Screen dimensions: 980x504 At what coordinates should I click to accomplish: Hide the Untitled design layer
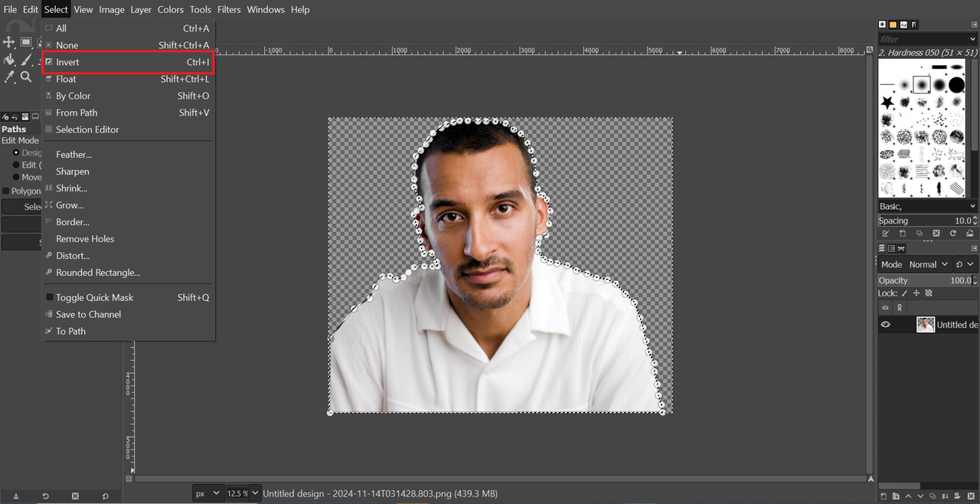coord(886,325)
